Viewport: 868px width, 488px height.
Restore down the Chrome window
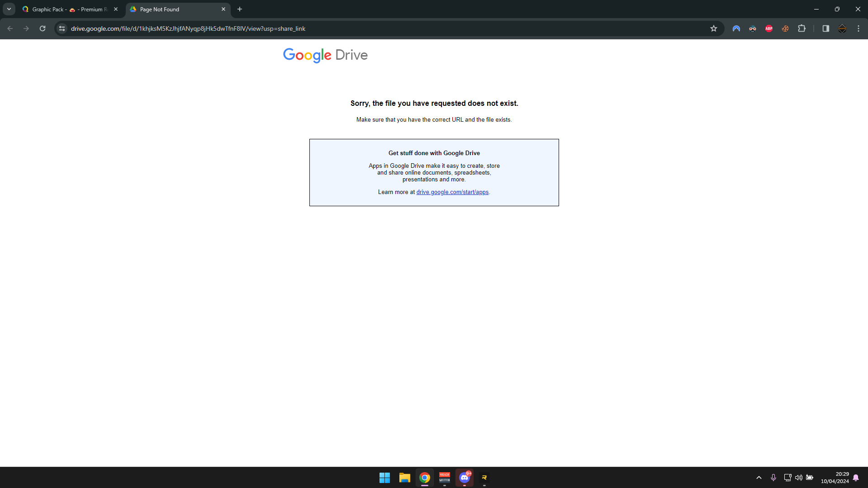(837, 9)
